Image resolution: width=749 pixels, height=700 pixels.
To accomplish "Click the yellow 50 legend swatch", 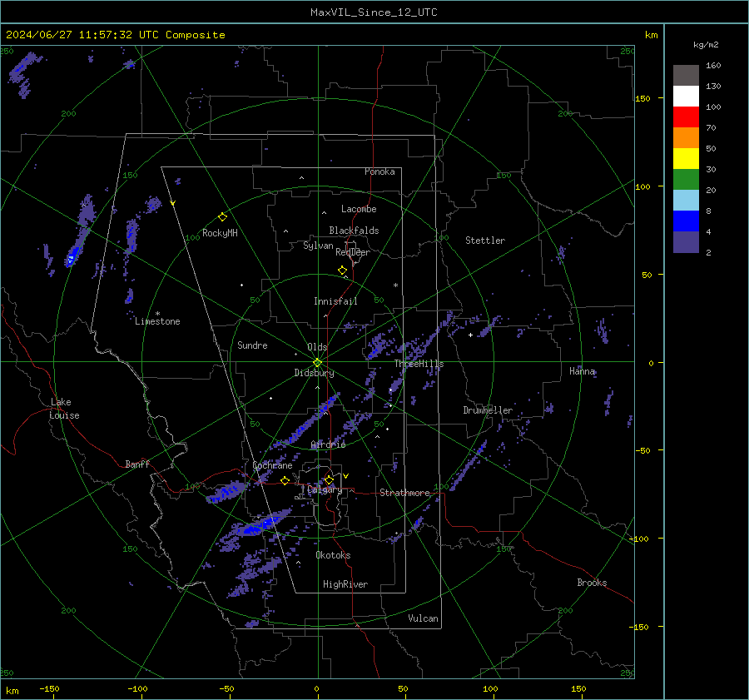I will point(686,159).
